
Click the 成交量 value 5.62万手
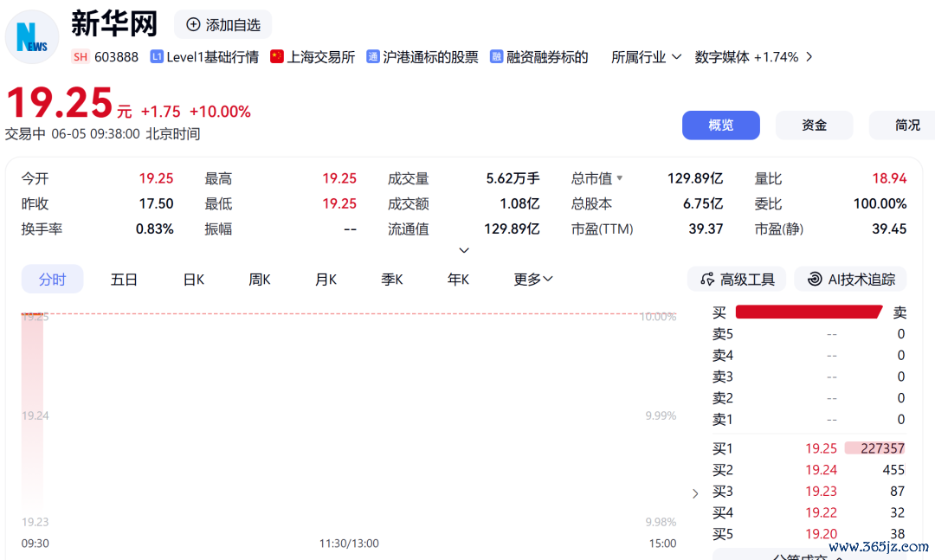513,178
